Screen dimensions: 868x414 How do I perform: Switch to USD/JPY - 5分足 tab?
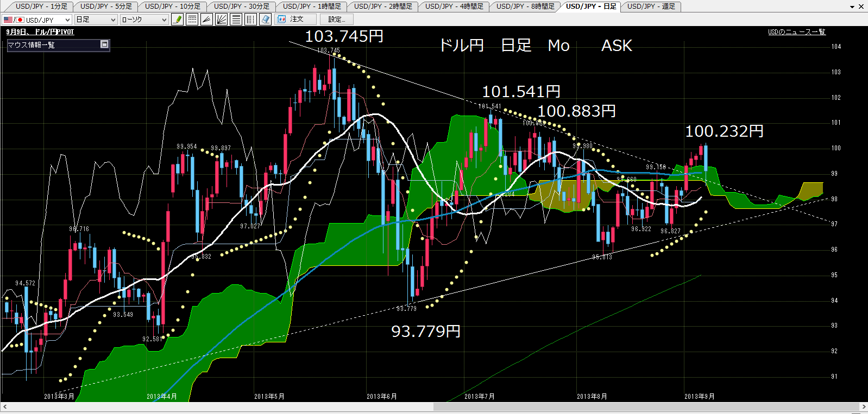coord(105,7)
